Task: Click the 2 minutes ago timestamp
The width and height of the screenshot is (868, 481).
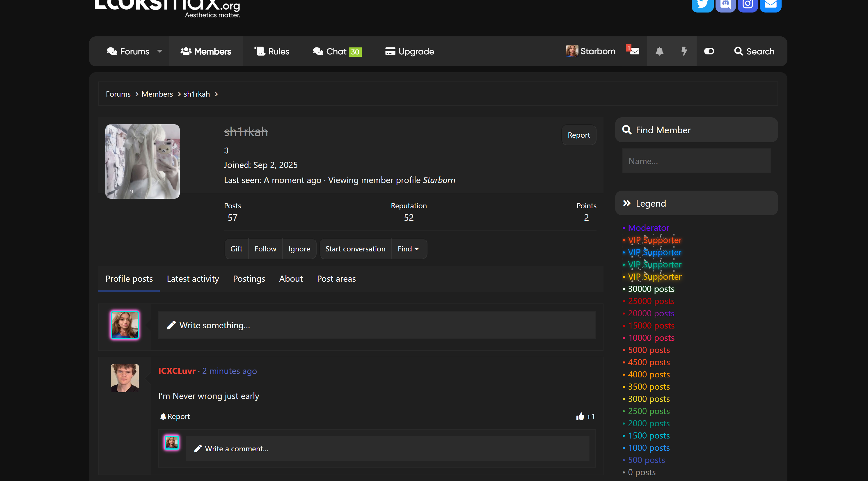Action: [x=230, y=371]
